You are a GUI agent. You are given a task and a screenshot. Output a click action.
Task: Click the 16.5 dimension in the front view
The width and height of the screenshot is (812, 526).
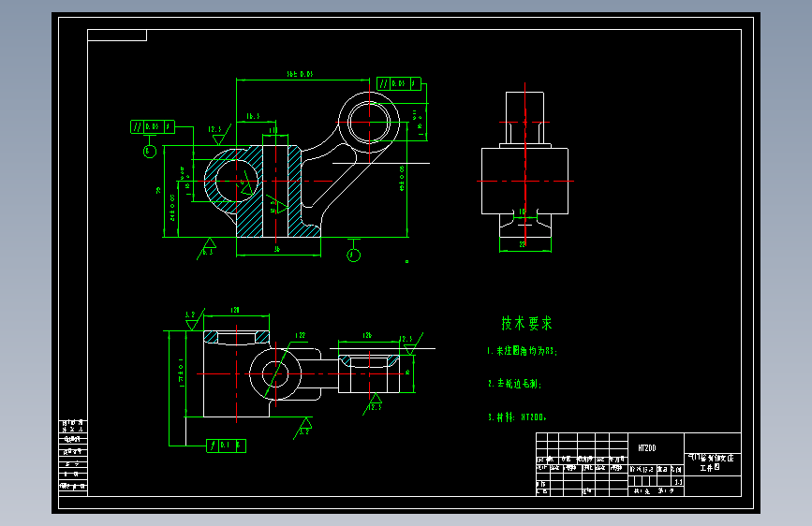(253, 116)
